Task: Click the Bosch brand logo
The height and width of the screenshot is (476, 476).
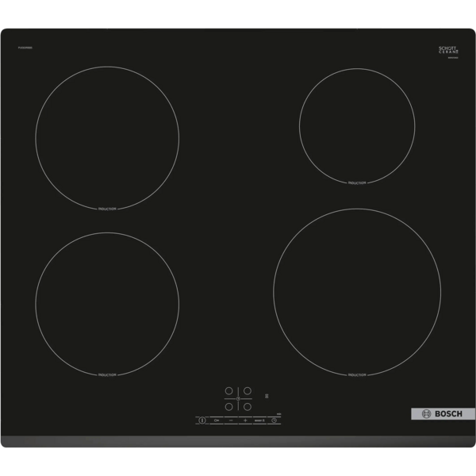Action: click(x=439, y=415)
